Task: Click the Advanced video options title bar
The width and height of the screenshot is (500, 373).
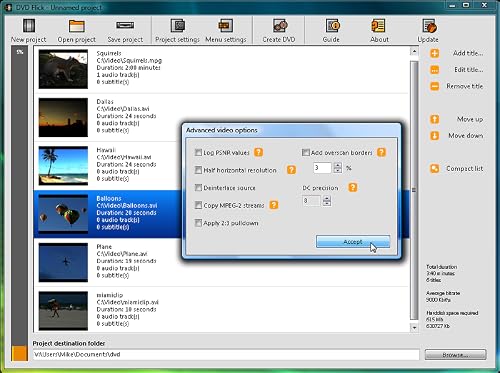Action: coord(292,130)
